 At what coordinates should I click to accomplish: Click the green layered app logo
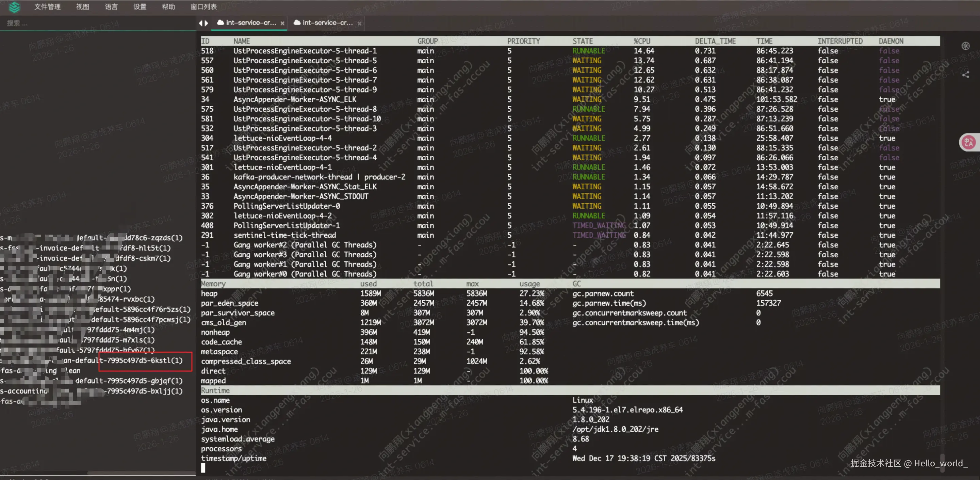(x=14, y=7)
